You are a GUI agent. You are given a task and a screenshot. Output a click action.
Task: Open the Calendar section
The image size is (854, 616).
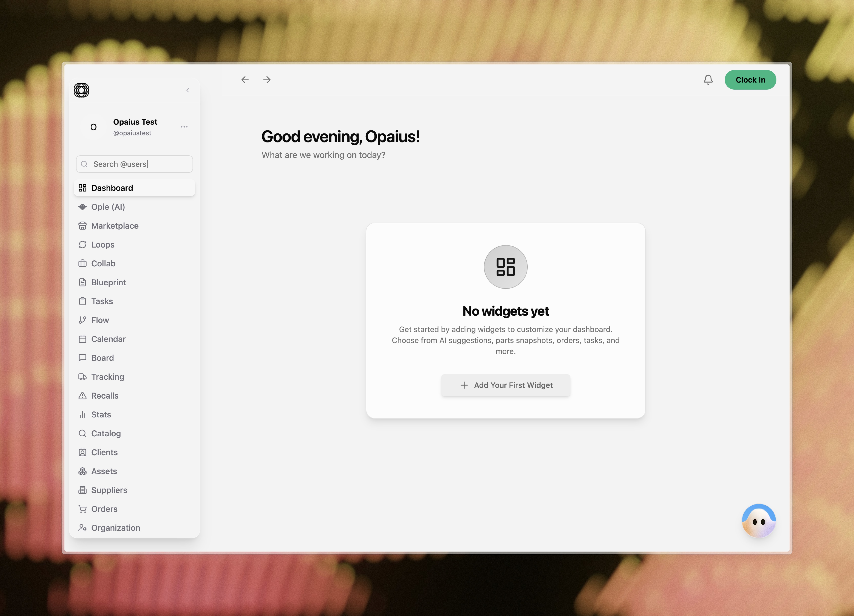pos(108,339)
